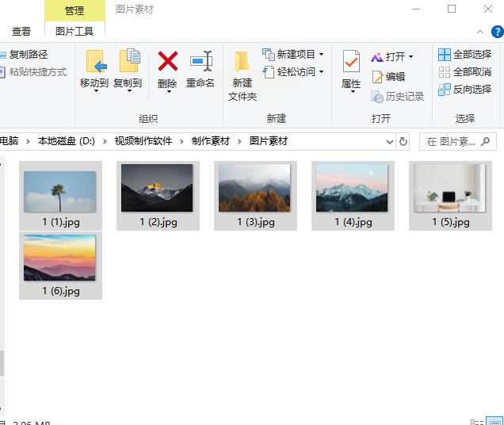
Task: Expand the Move to dropdown arrow
Action: click(96, 91)
